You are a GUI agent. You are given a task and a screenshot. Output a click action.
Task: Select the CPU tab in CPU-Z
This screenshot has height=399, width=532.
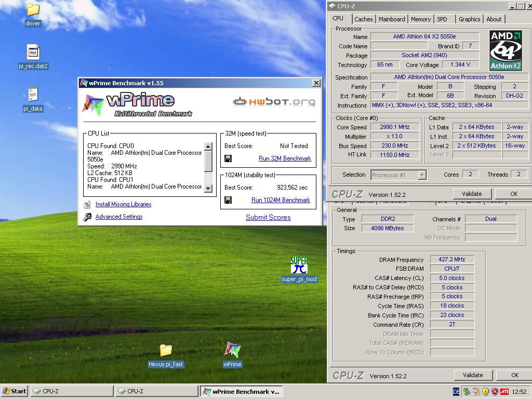point(338,19)
